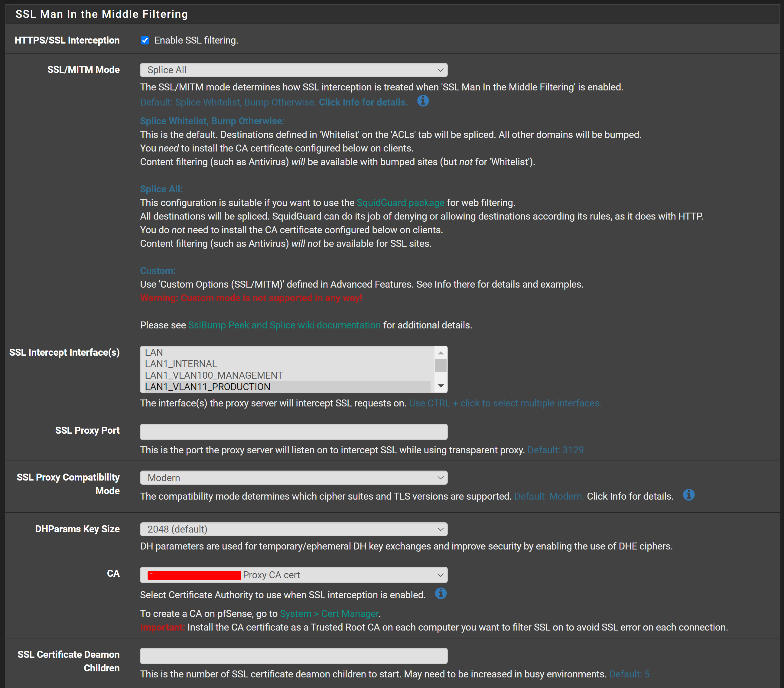
Task: Open the SquidGuard package link
Action: pyautogui.click(x=400, y=203)
